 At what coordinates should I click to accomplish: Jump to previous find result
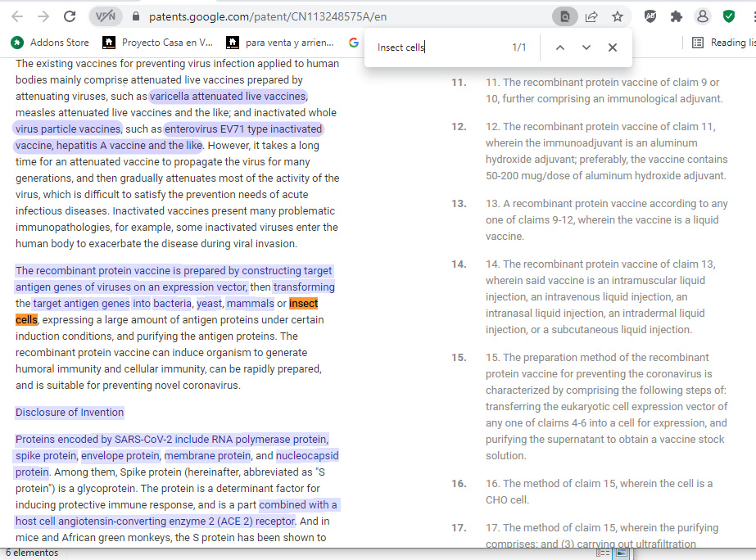tap(560, 47)
